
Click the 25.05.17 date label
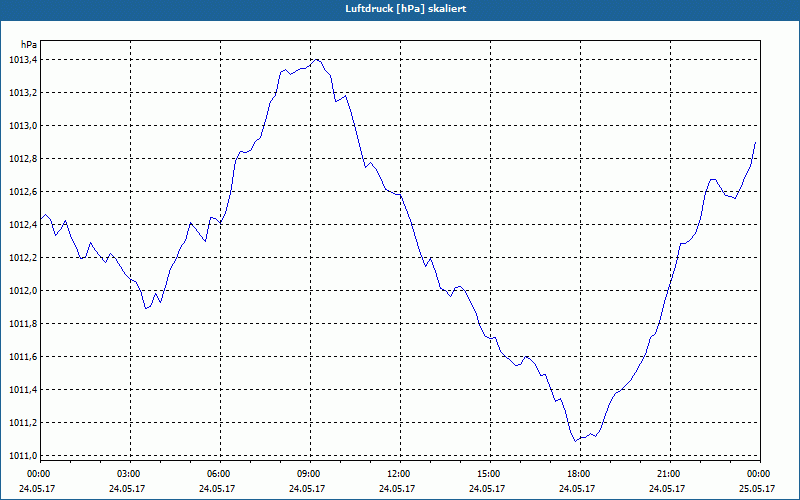[x=757, y=489]
